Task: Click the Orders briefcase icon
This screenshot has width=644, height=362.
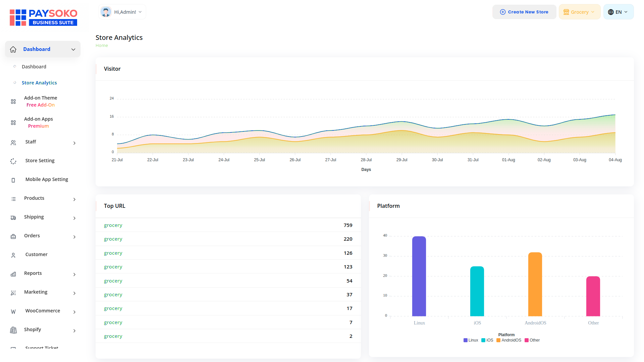Action: click(x=13, y=237)
